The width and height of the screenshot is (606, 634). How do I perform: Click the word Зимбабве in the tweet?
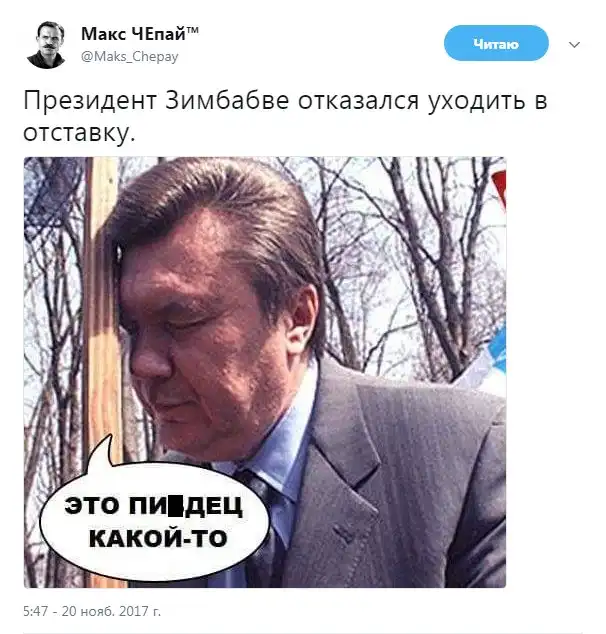227,100
